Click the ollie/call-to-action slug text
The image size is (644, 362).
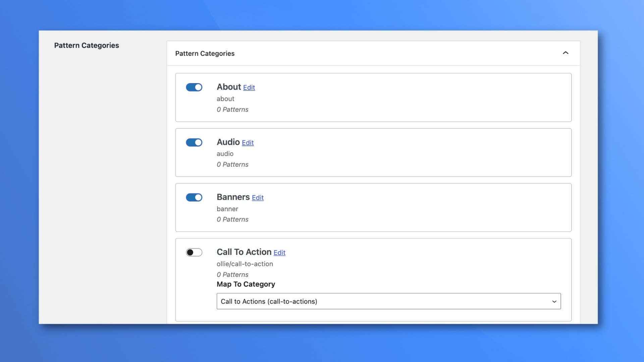(245, 264)
